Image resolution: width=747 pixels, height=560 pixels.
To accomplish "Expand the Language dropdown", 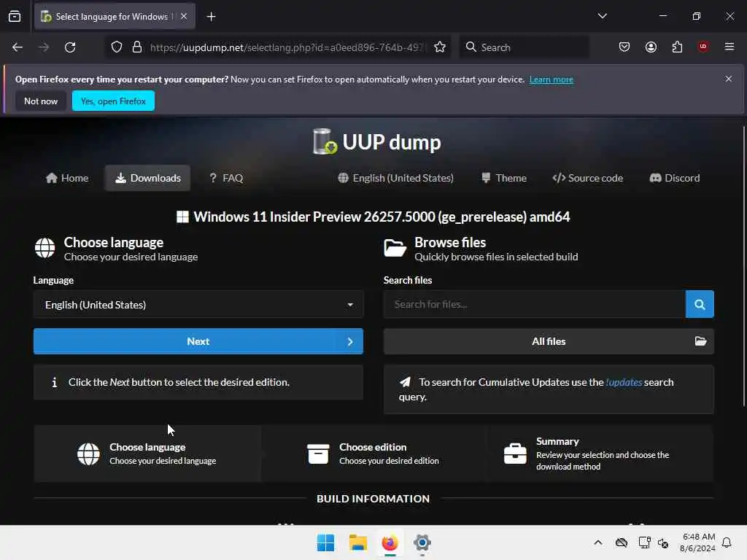I will click(x=198, y=304).
